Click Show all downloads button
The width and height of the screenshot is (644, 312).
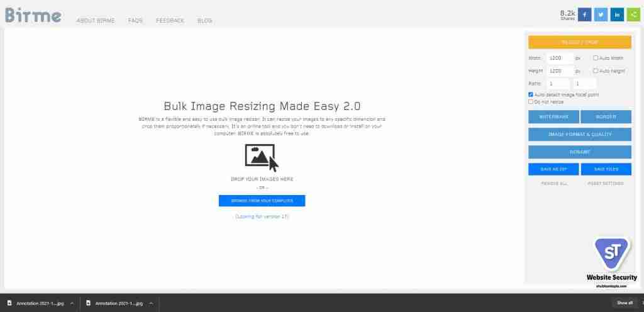pyautogui.click(x=625, y=303)
